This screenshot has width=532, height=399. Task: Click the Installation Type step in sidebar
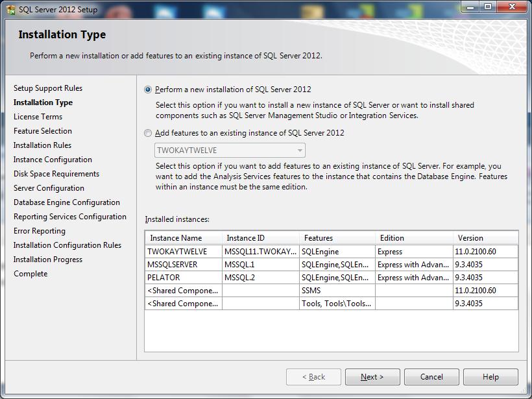[43, 103]
